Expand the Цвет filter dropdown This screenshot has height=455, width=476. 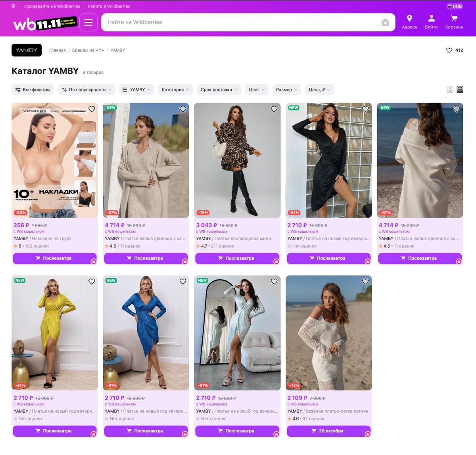pyautogui.click(x=257, y=90)
